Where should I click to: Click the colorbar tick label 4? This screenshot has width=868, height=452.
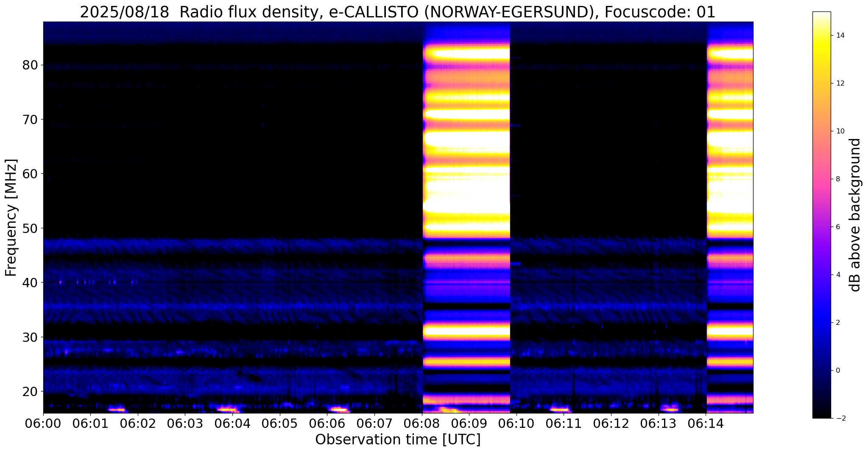838,275
